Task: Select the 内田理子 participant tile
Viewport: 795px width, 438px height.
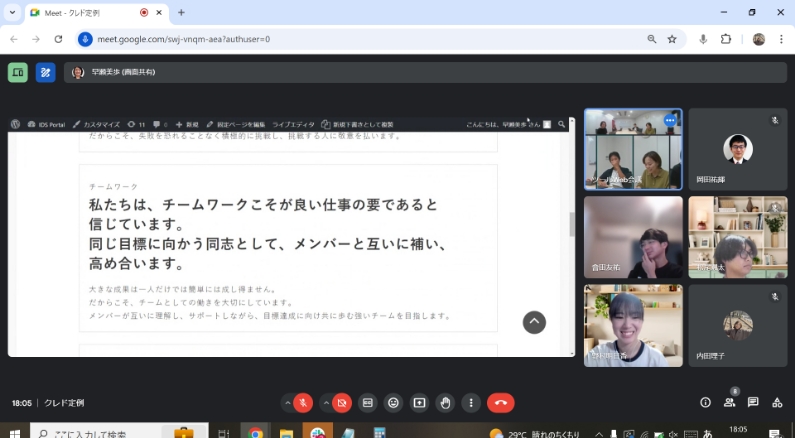Action: (x=738, y=325)
